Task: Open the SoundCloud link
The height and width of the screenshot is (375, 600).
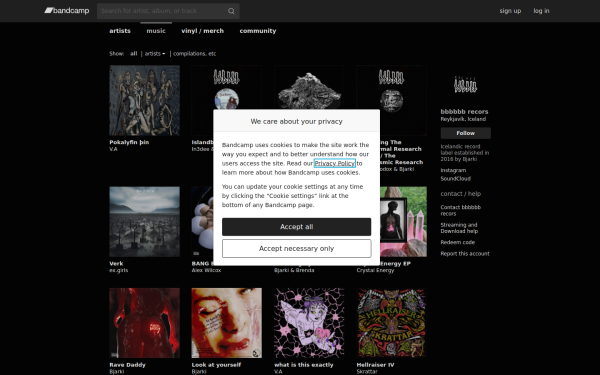Action: (x=455, y=179)
